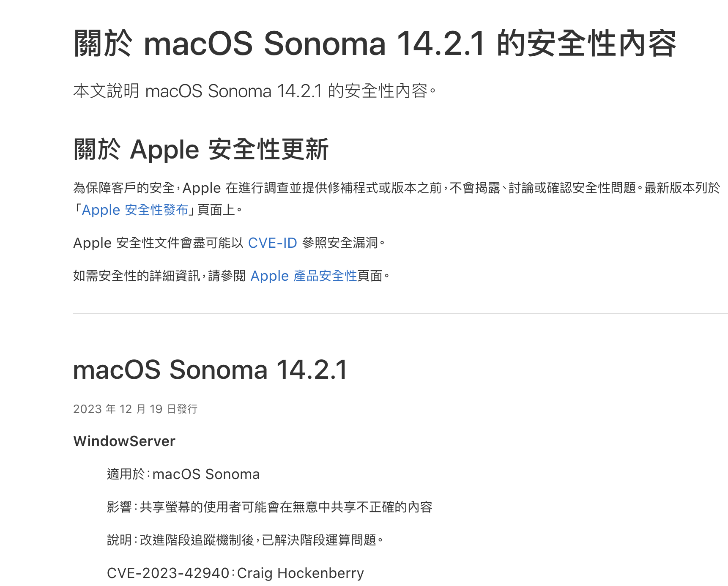Click the CVE-ID hyperlink

point(272,243)
